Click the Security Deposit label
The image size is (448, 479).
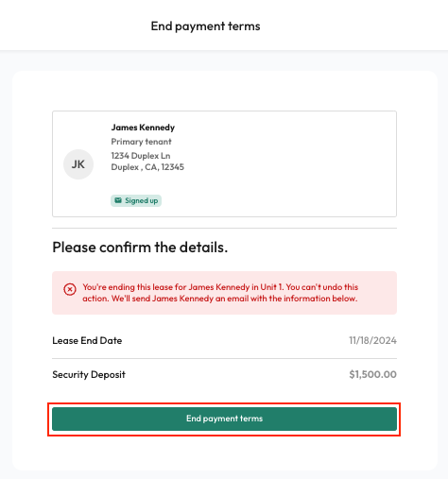[x=89, y=374]
